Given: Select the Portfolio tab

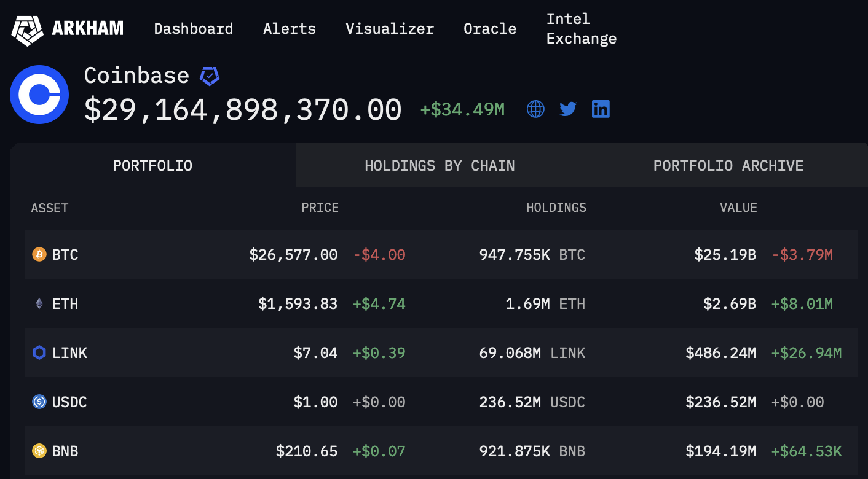Looking at the screenshot, I should pyautogui.click(x=152, y=166).
